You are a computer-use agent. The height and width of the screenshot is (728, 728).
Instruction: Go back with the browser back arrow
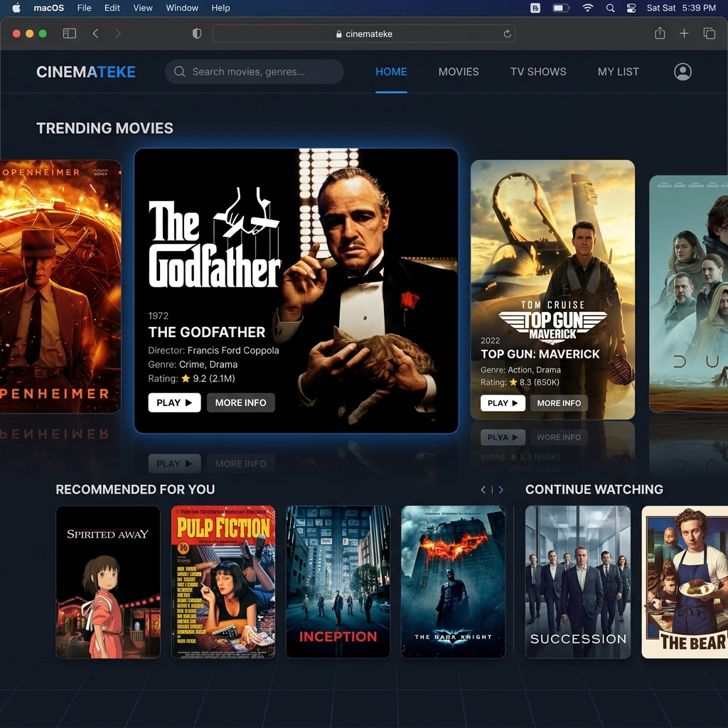pos(96,33)
